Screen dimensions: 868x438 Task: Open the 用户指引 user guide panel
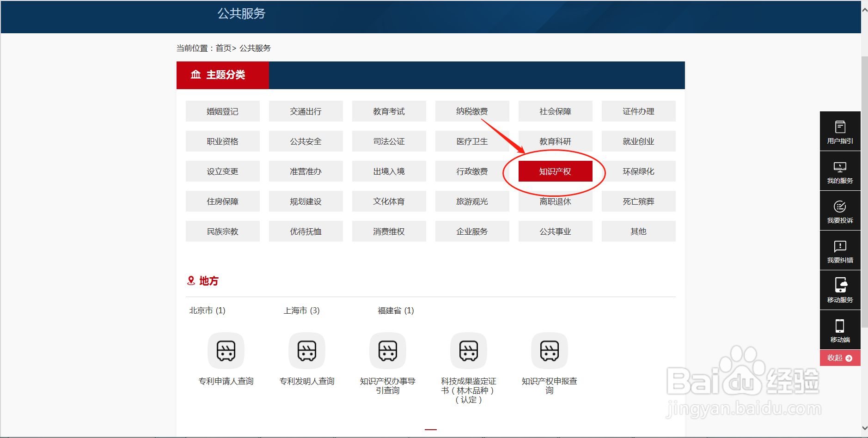coord(840,131)
